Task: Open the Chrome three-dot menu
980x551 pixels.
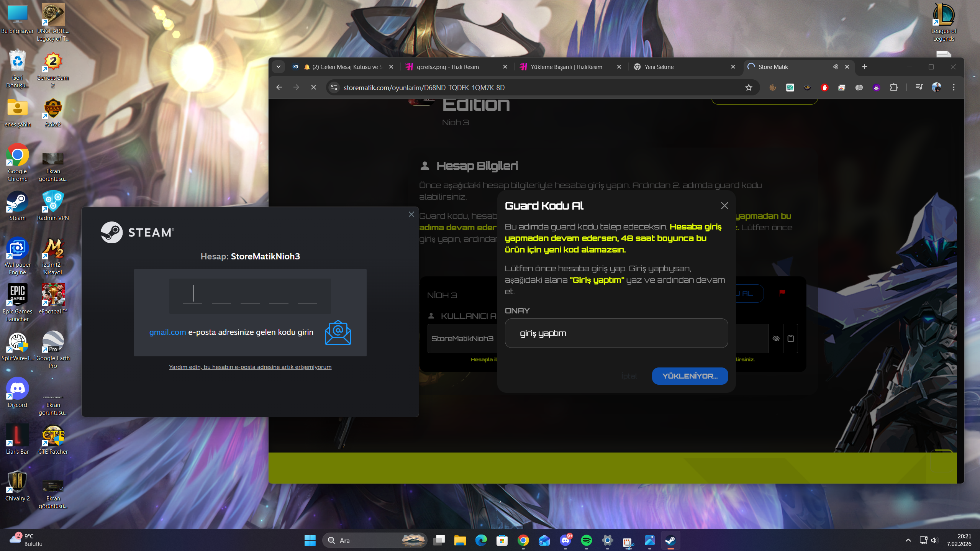Action: click(x=954, y=87)
